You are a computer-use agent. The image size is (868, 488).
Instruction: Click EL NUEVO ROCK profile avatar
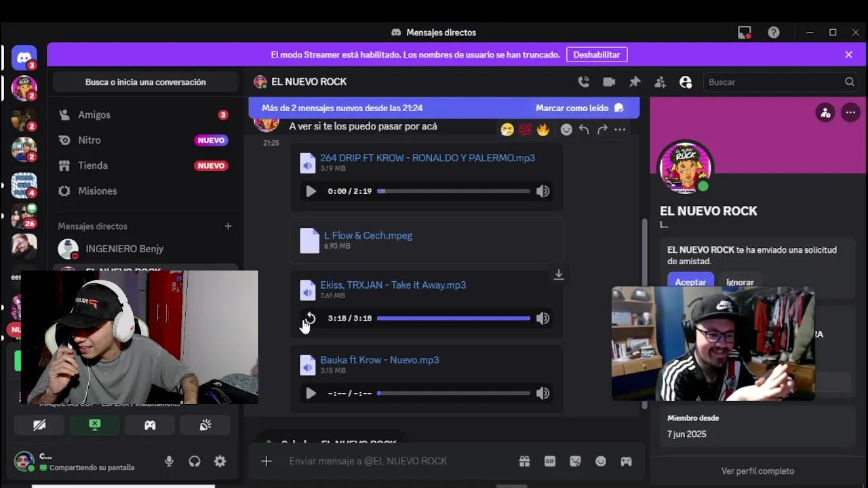[686, 167]
